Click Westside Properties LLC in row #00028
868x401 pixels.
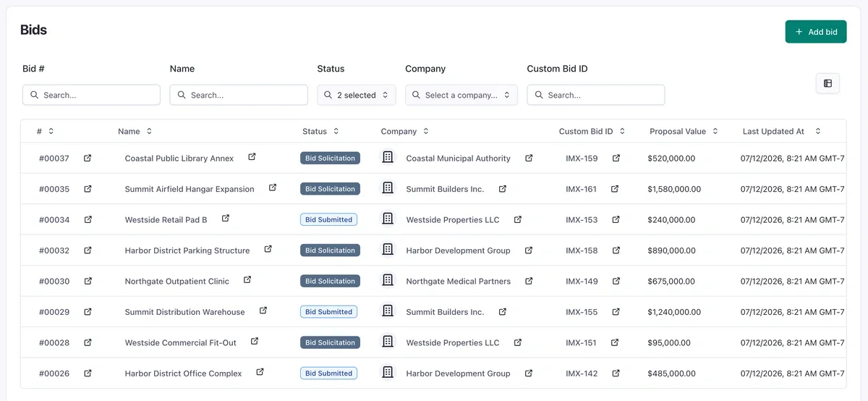[x=453, y=343]
